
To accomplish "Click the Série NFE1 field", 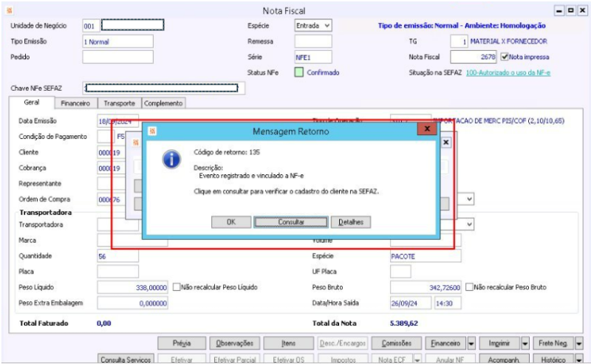I will tap(312, 58).
